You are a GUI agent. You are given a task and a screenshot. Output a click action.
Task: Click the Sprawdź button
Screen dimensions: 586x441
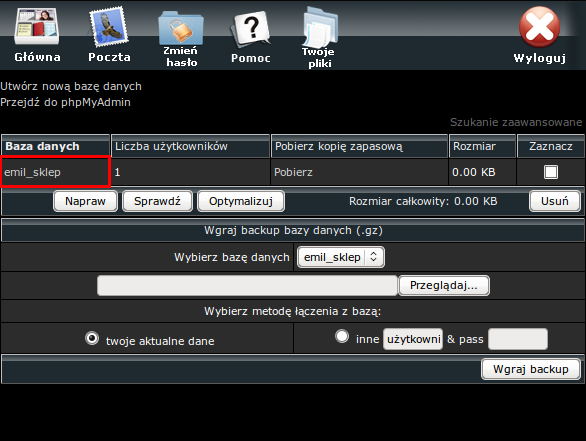coord(157,201)
